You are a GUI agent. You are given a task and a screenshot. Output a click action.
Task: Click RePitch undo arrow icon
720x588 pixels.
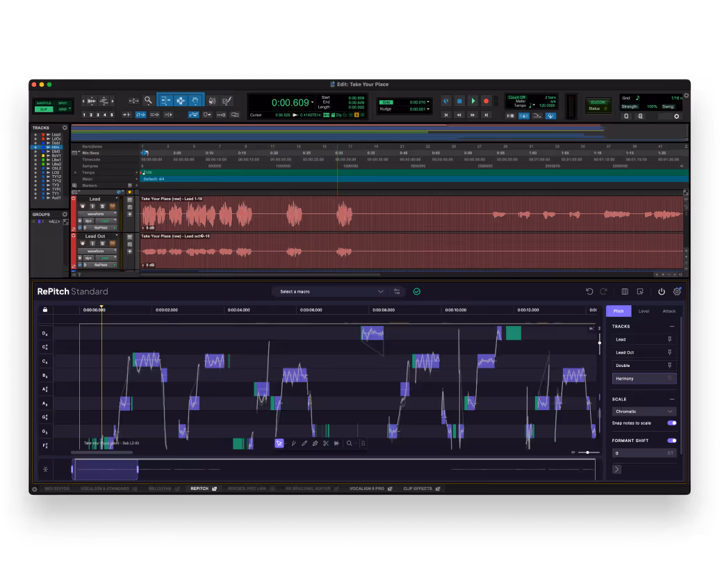click(x=589, y=291)
